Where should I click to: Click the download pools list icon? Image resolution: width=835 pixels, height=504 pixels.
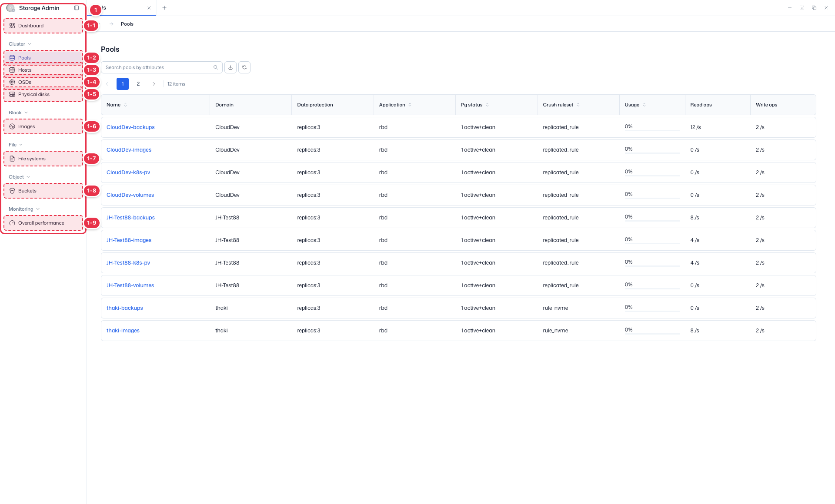coord(230,67)
